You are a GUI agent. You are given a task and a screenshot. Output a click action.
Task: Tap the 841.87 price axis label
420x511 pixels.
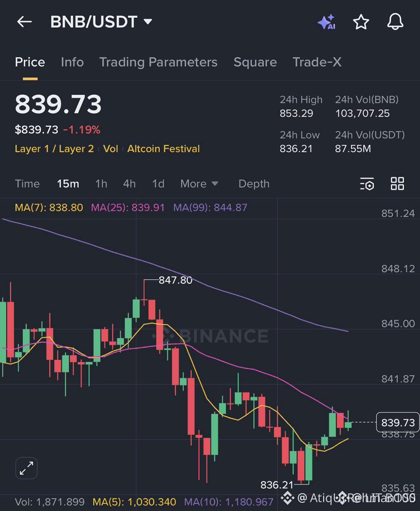[x=398, y=379]
